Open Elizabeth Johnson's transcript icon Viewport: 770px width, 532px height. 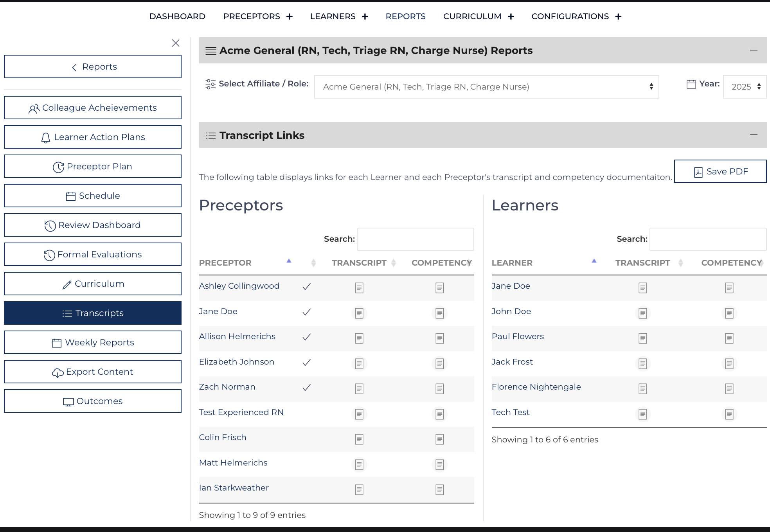(359, 364)
